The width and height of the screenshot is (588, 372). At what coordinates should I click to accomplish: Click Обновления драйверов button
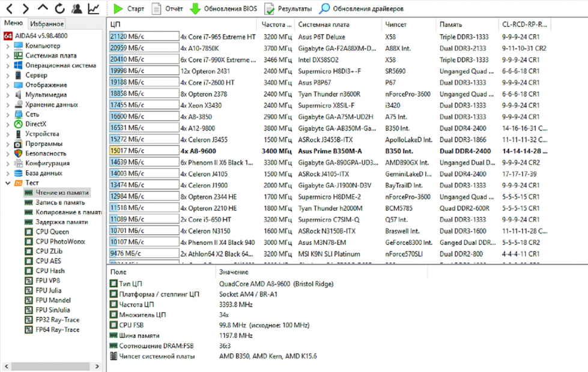(361, 9)
